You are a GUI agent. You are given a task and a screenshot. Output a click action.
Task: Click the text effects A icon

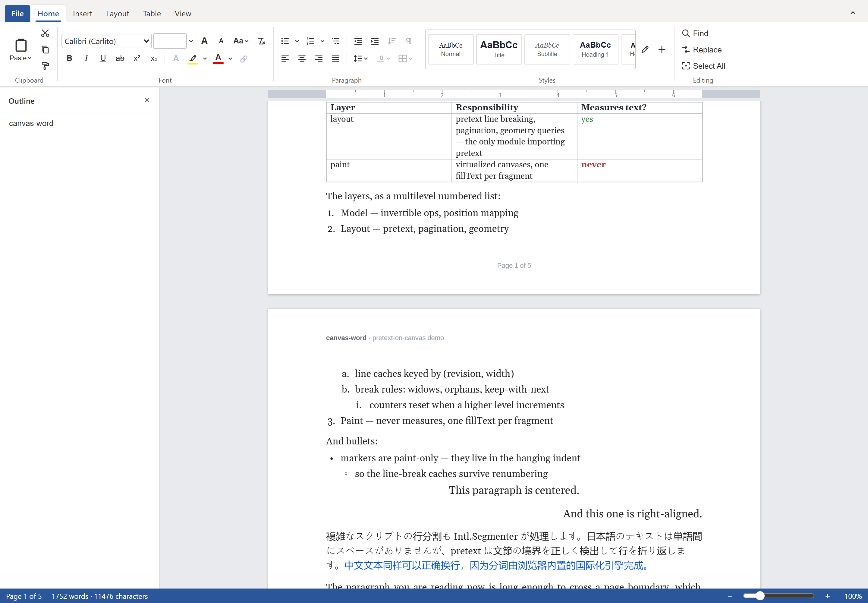tap(176, 58)
